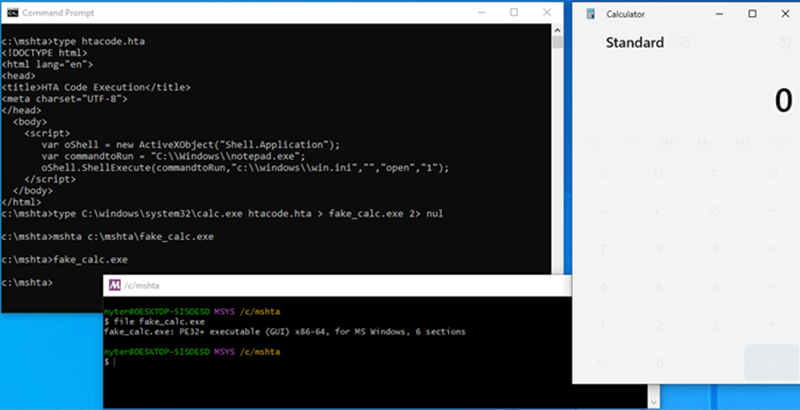
Task: Click the Command Prompt title bar icon
Action: pos(13,13)
